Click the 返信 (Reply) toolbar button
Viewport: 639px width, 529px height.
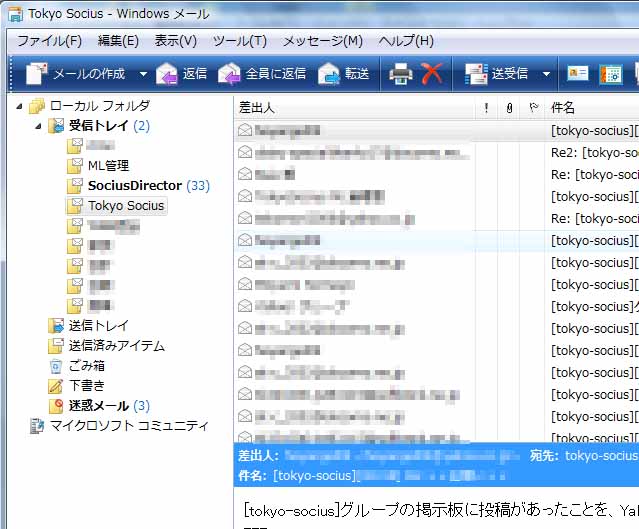point(181,74)
